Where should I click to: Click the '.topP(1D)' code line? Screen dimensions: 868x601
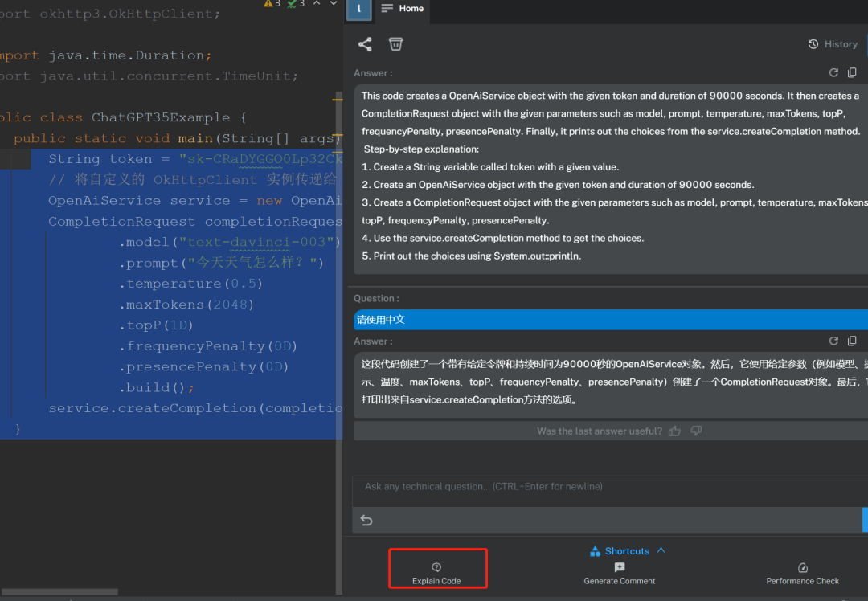(156, 325)
